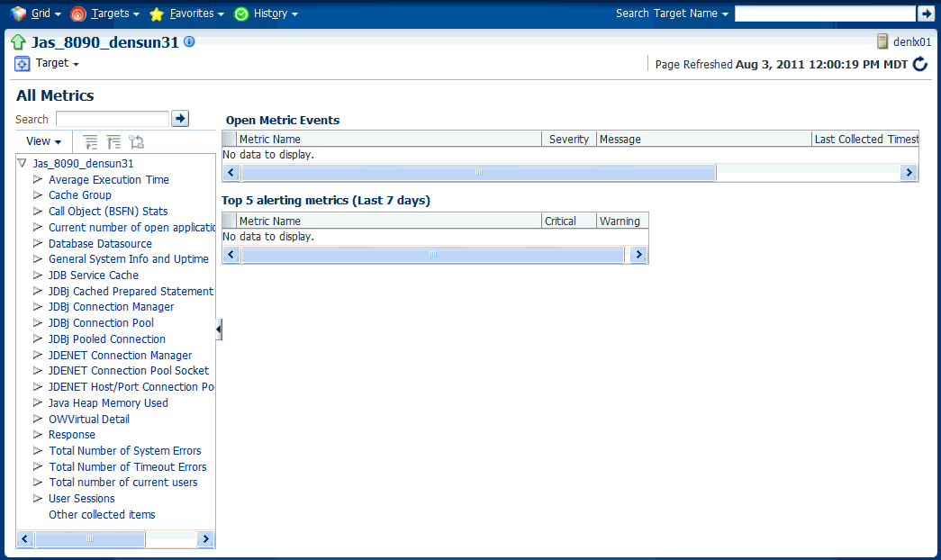The image size is (941, 560).
Task: Open the denlx01 host link
Action: [x=912, y=42]
